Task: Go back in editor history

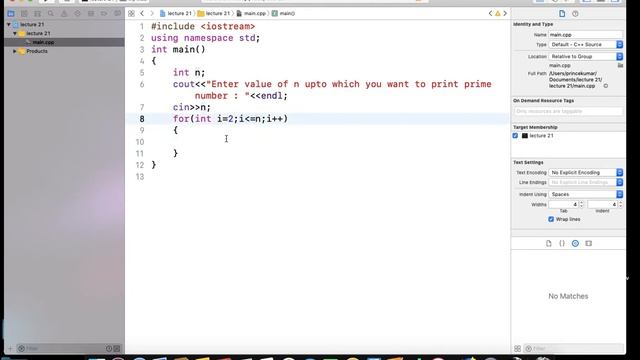Action: pyautogui.click(x=142, y=13)
